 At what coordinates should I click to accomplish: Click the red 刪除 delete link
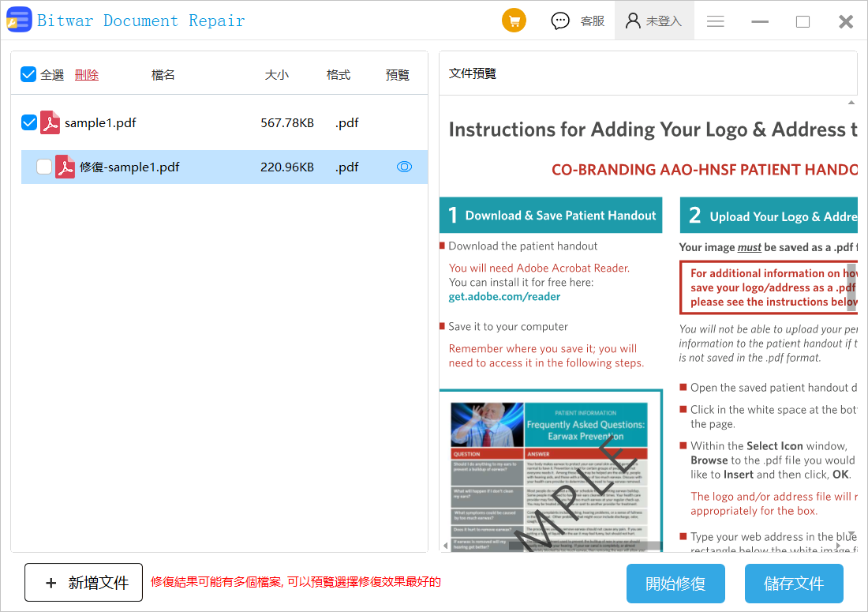click(87, 75)
